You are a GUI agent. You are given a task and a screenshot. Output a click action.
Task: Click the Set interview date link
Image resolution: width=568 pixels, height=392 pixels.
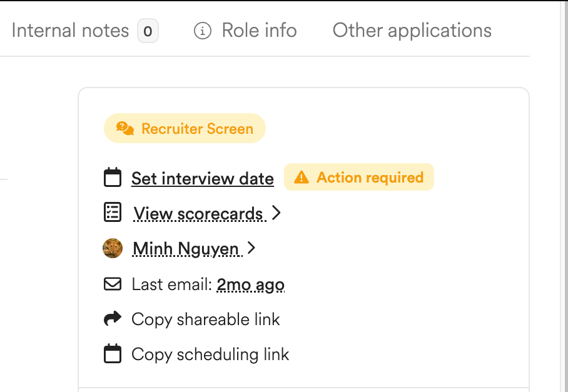click(203, 178)
